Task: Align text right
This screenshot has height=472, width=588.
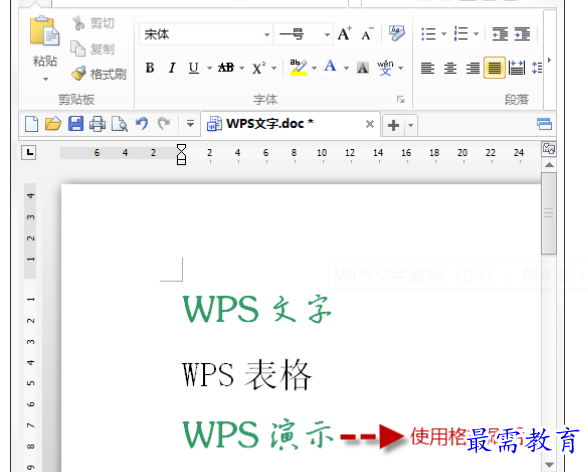Action: pos(472,68)
